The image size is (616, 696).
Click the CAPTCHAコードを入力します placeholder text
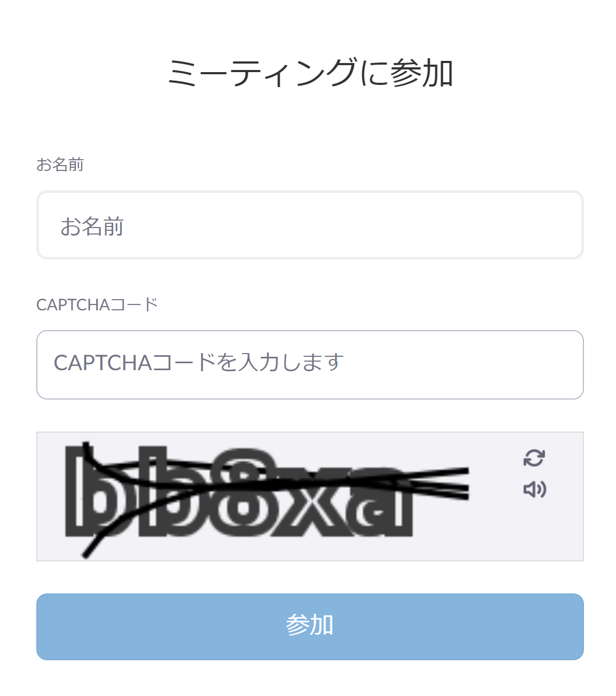(x=199, y=362)
